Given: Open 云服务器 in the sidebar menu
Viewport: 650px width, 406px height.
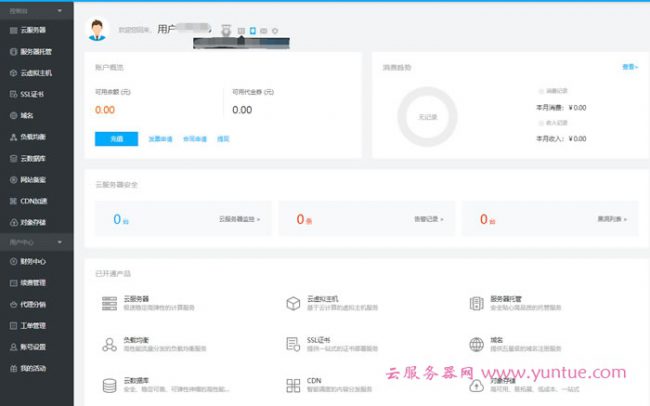Looking at the screenshot, I should click(35, 30).
